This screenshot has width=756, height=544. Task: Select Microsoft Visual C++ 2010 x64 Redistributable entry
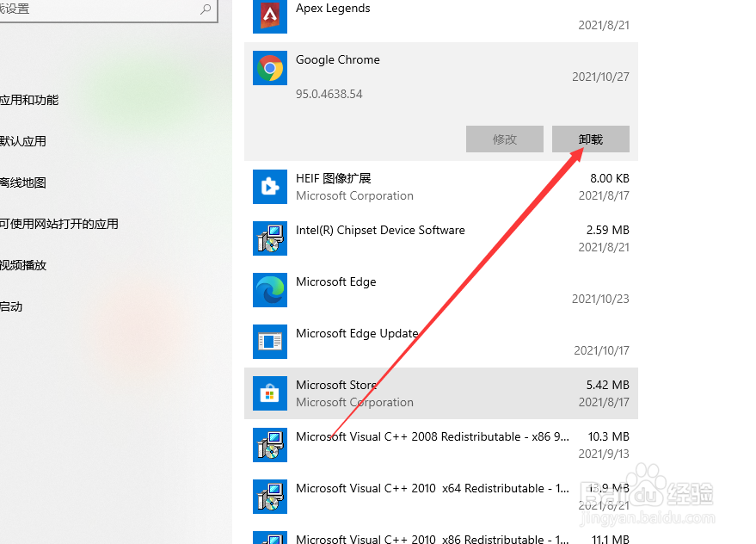433,489
